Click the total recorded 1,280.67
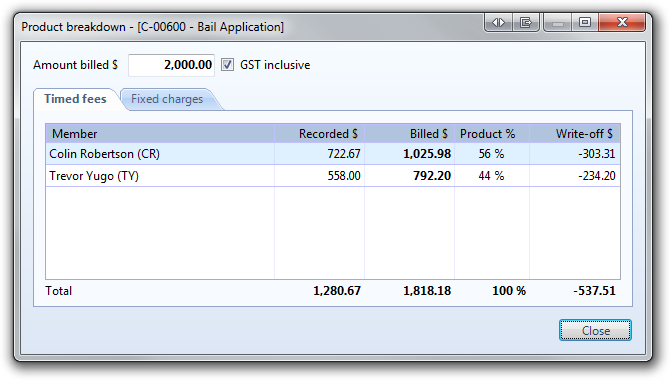Viewport: 671px width, 381px height. [337, 291]
